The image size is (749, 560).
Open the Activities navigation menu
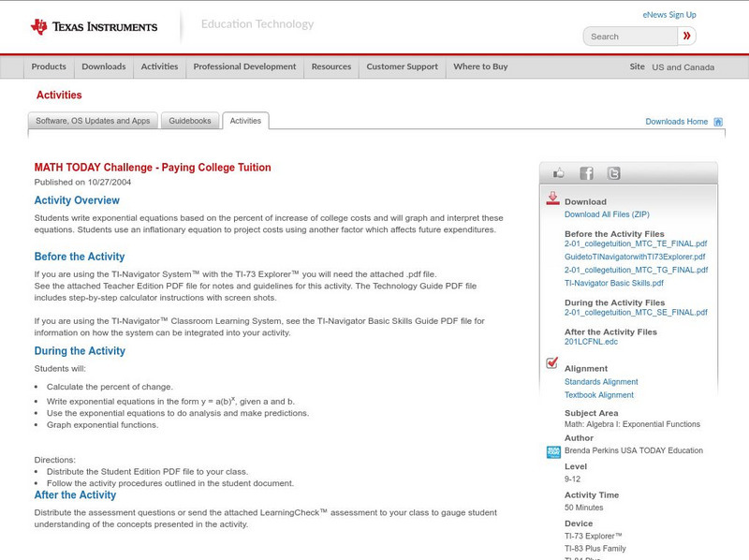(x=159, y=66)
